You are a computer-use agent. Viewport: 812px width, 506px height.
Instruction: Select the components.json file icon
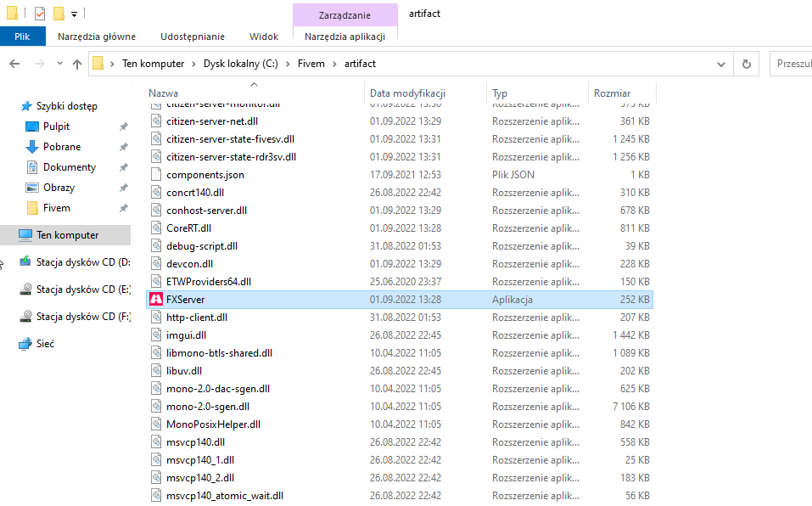pyautogui.click(x=156, y=174)
